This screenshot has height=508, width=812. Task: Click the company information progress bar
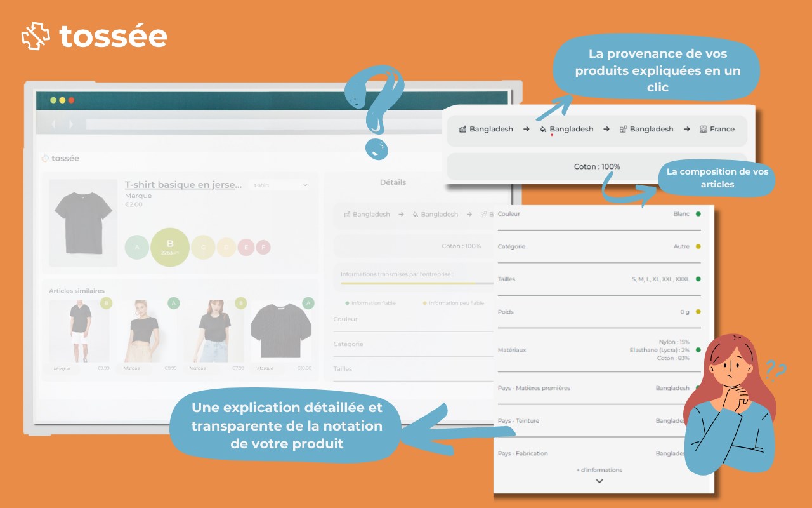(x=417, y=283)
